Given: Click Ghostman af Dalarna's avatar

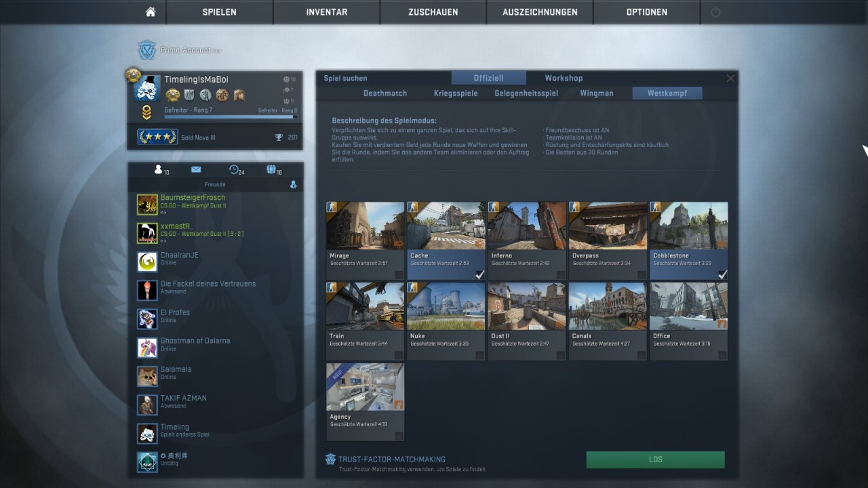Looking at the screenshot, I should point(147,348).
